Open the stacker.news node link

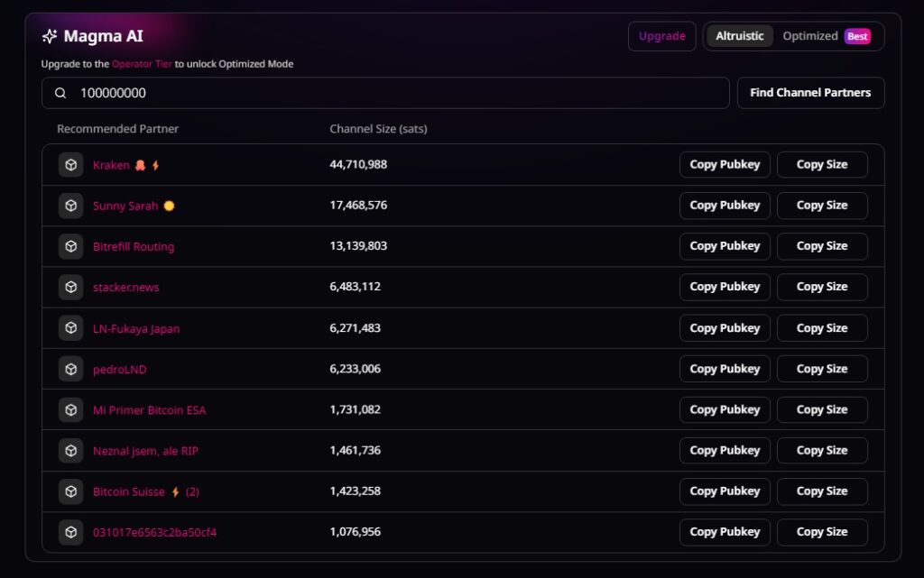[125, 288]
